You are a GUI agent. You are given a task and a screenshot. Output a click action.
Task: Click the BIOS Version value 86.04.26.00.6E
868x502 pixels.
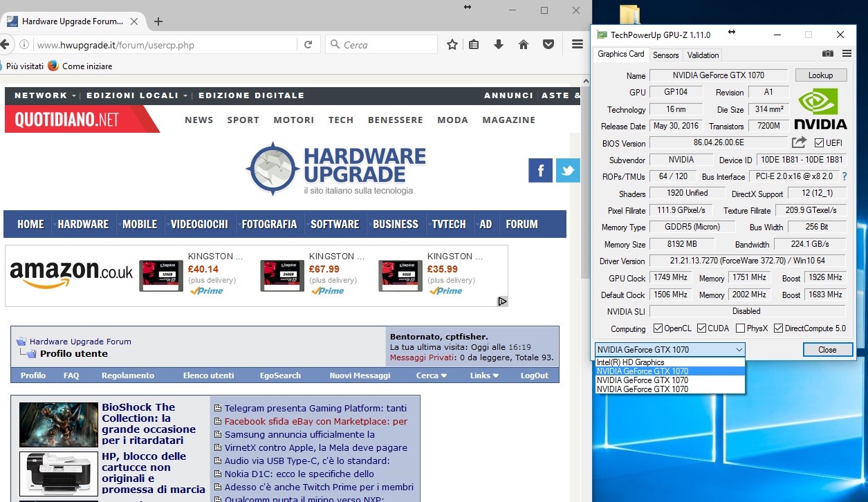(719, 142)
